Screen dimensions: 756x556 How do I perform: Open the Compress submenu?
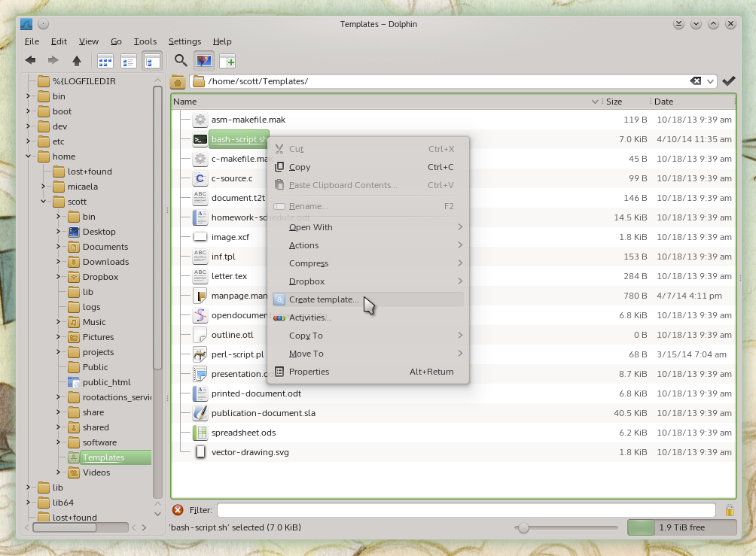(x=368, y=263)
